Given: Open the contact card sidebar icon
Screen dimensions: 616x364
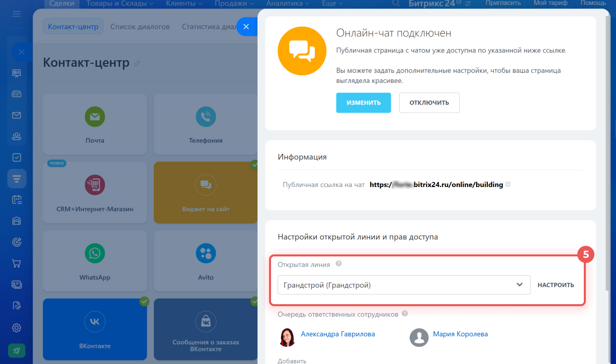Looking at the screenshot, I should pyautogui.click(x=17, y=284).
